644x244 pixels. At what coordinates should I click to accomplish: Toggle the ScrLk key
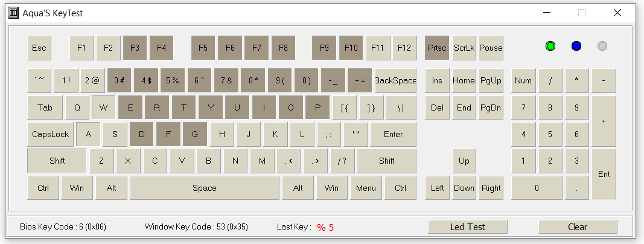[464, 48]
